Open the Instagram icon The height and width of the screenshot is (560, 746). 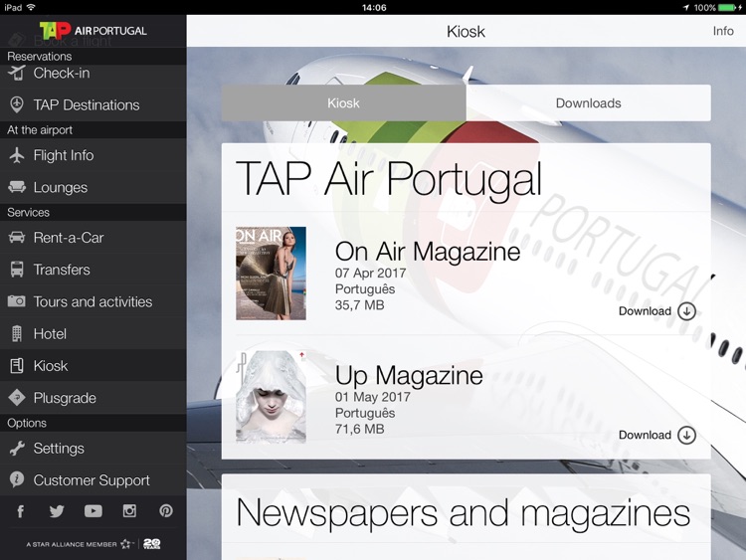click(x=129, y=511)
